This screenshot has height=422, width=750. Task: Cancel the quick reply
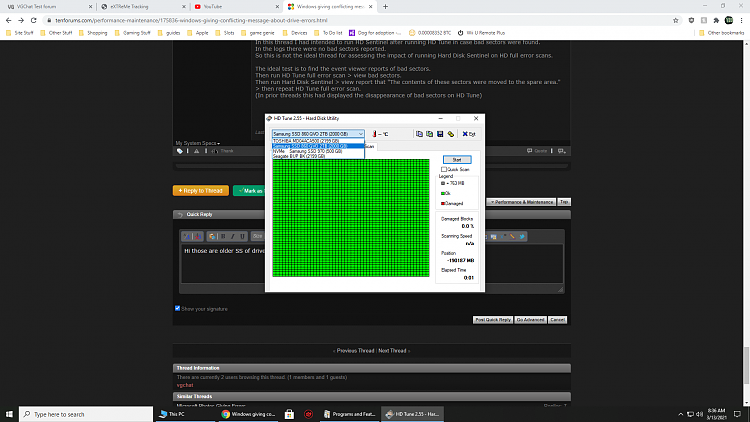pos(557,320)
